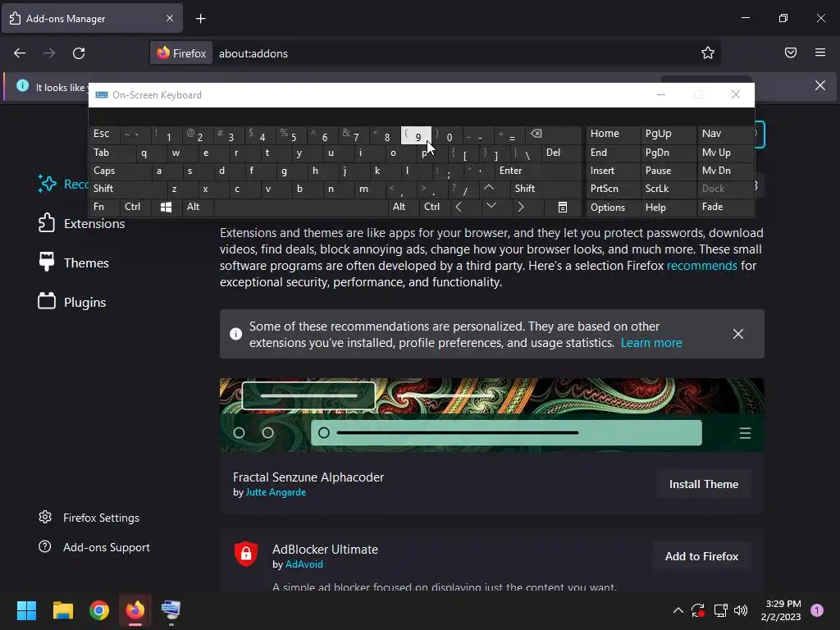Open author link AdAvoid
Viewport: 840px width, 630px height.
coord(304,564)
